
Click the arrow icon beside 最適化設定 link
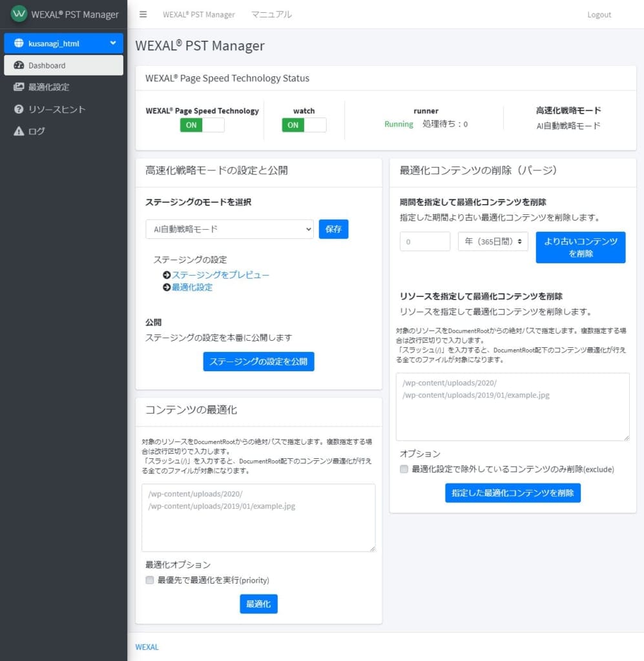click(167, 287)
